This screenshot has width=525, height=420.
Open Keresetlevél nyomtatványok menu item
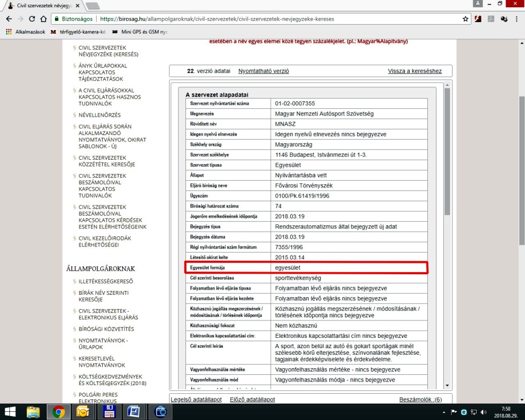(x=102, y=362)
